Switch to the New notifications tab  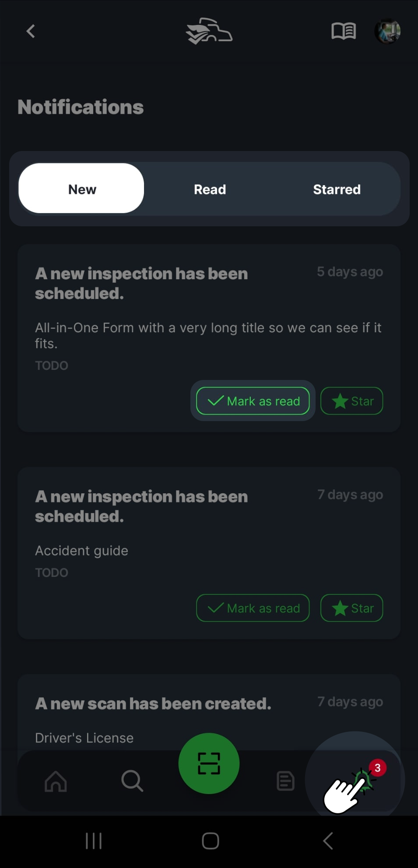pyautogui.click(x=81, y=189)
